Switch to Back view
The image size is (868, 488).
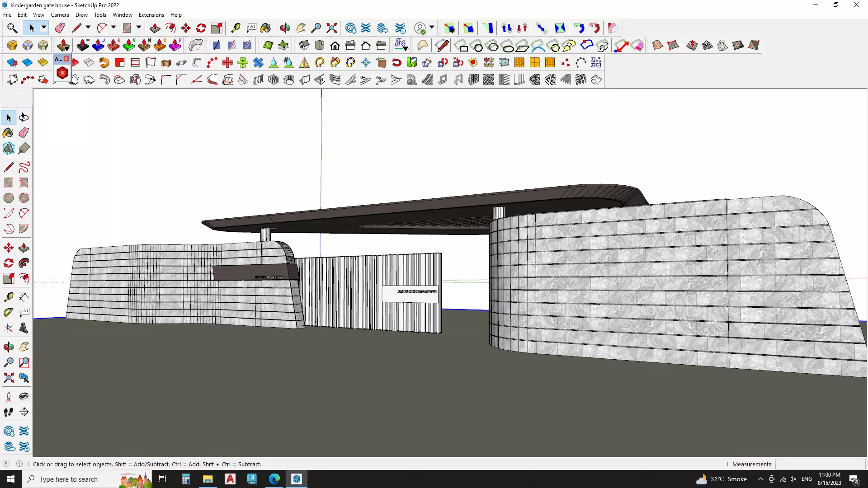tap(366, 45)
